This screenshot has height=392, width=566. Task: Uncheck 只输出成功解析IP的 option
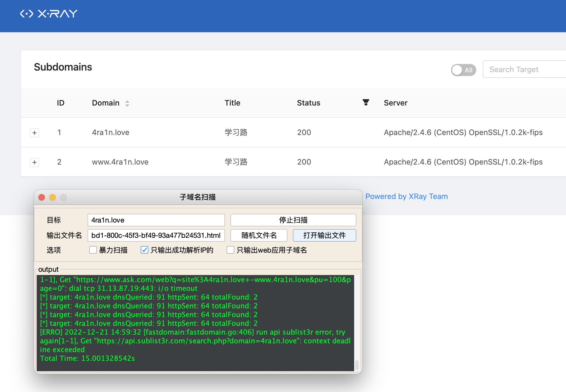coord(145,250)
